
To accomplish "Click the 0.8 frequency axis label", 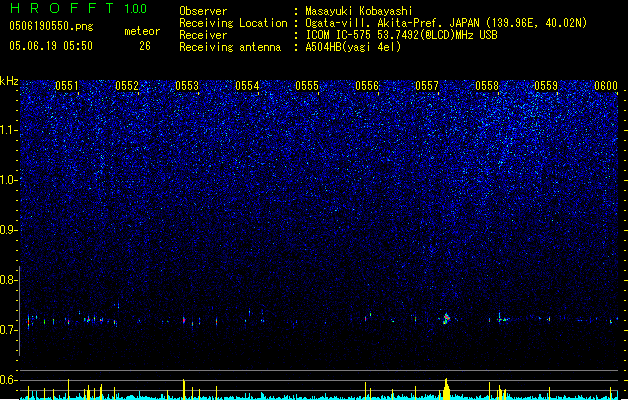I will (9, 280).
